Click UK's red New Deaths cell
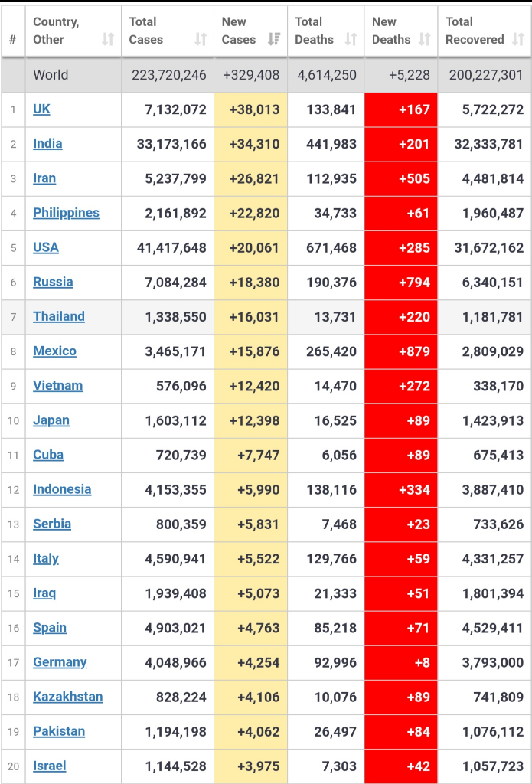 (x=401, y=109)
